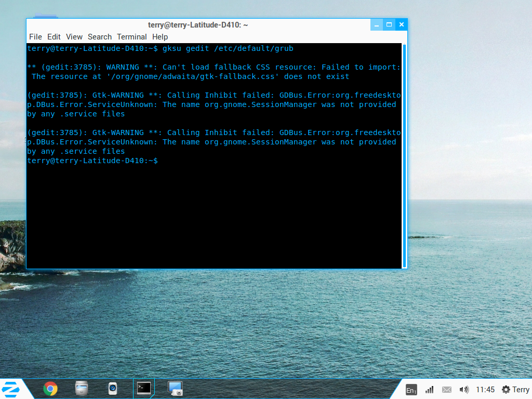The image size is (532, 399).
Task: Open the mail notification indicator
Action: (446, 390)
